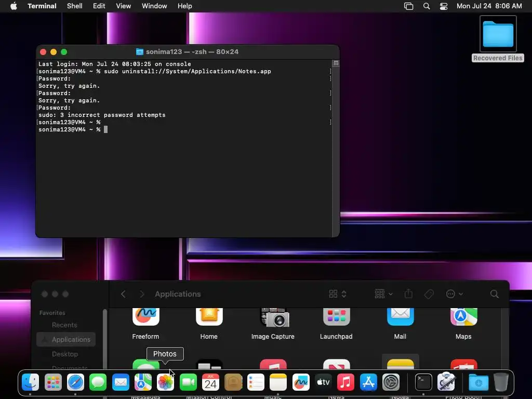Click the sudo uninstall command line text

[x=187, y=71]
